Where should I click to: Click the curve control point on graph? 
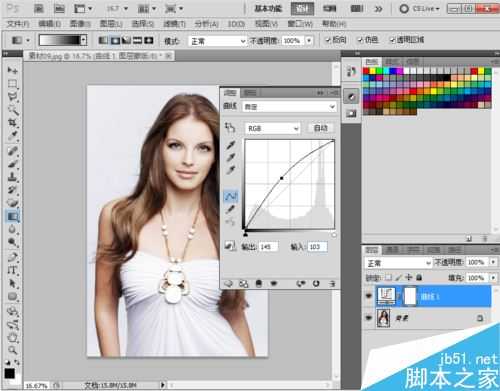[x=282, y=178]
